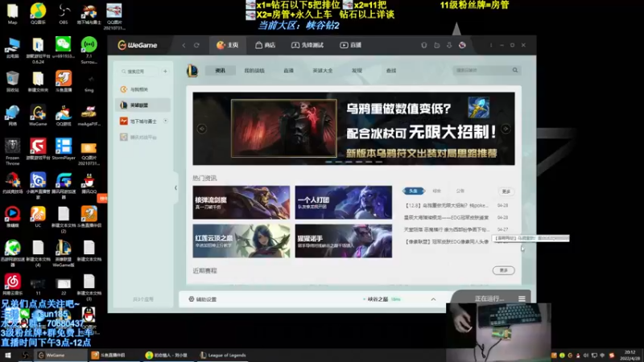Open the 商店 store tab
The height and width of the screenshot is (362, 644).
pos(266,45)
